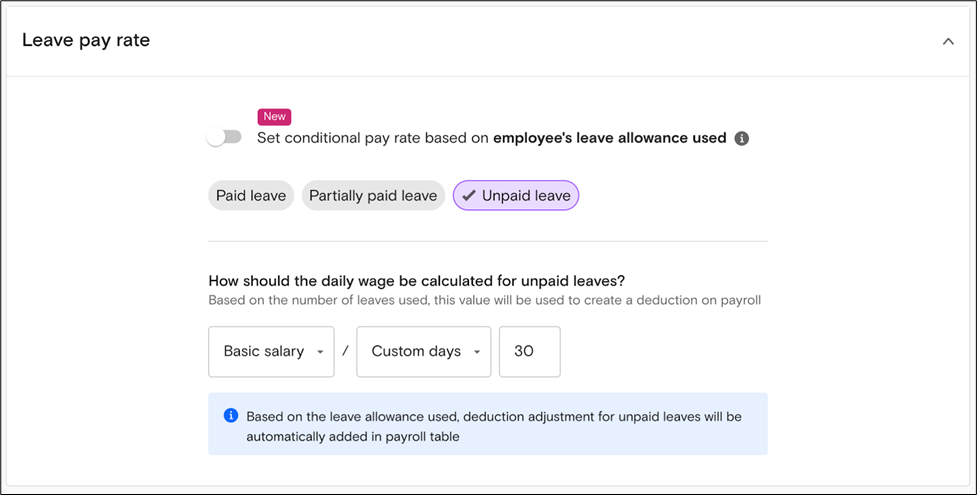Click the daily wage calculation question heading
Viewport: 977px width, 495px height.
416,281
